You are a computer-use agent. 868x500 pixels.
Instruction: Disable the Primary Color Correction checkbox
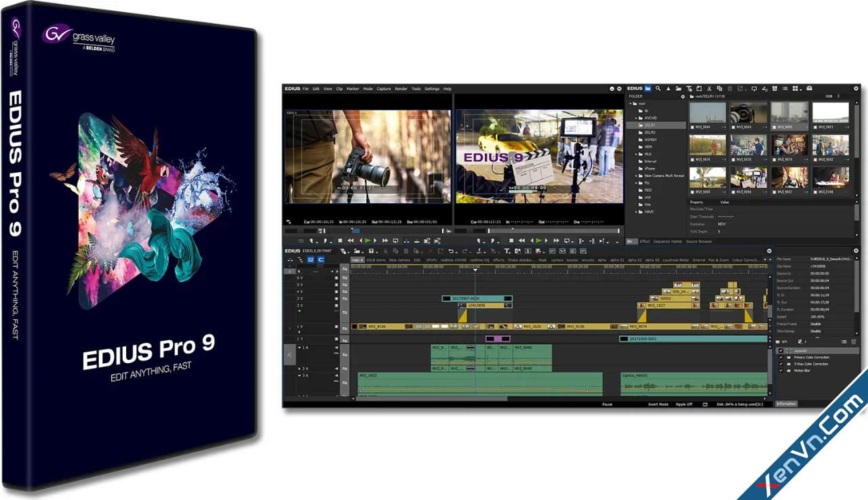(x=780, y=357)
